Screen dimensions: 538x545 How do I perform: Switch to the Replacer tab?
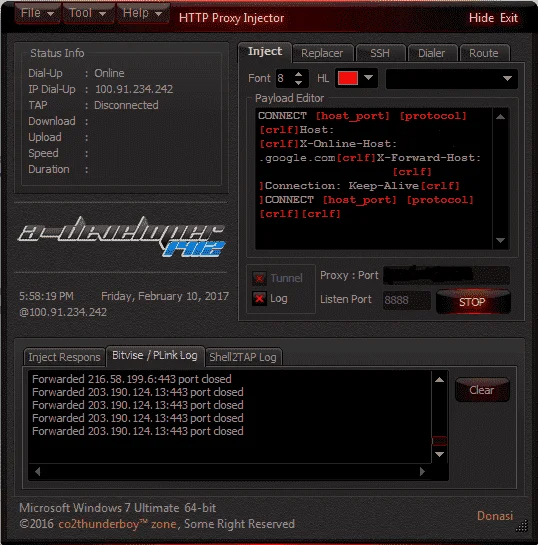(322, 53)
